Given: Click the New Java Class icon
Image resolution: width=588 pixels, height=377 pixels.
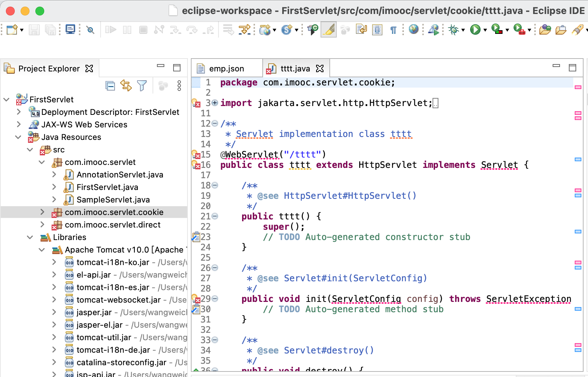Looking at the screenshot, I should 313,29.
